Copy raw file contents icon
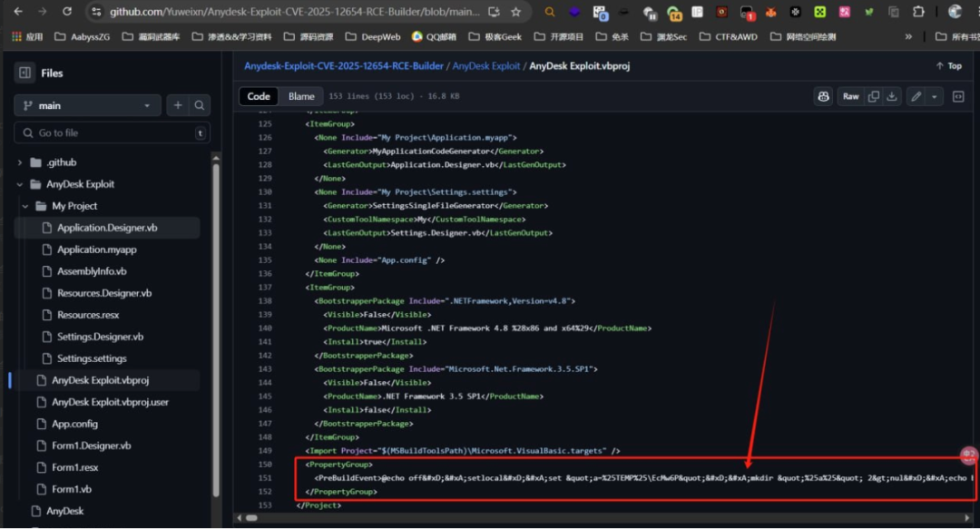 tap(874, 96)
